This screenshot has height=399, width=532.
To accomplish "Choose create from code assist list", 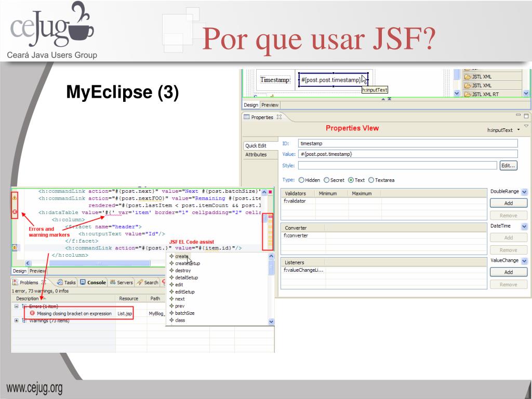I will (181, 256).
